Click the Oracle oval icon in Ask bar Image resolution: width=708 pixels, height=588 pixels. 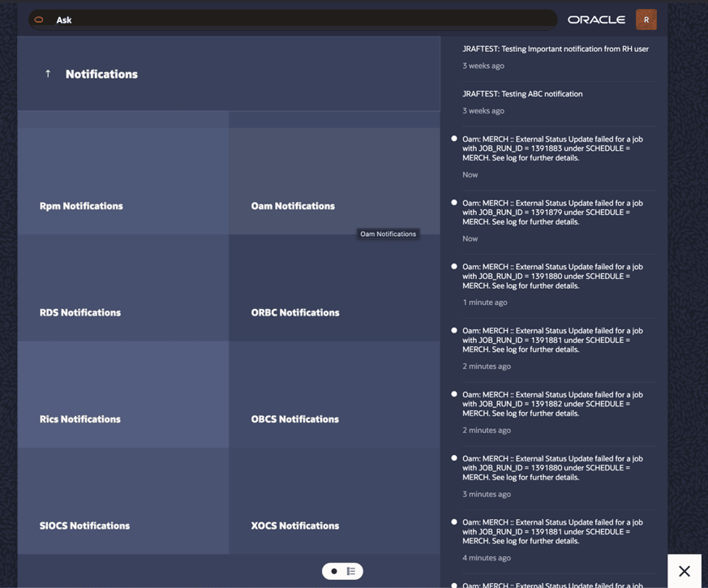pos(39,19)
